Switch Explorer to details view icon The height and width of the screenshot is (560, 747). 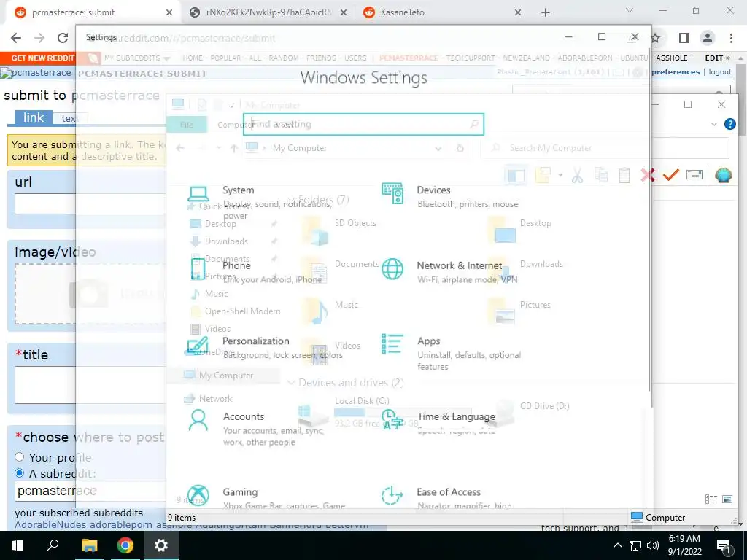(x=711, y=499)
